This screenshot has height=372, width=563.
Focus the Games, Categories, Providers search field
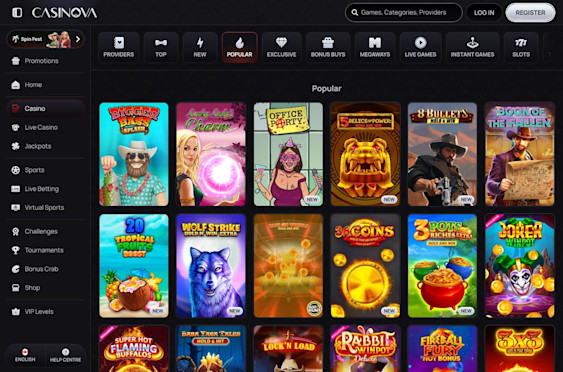click(x=404, y=13)
